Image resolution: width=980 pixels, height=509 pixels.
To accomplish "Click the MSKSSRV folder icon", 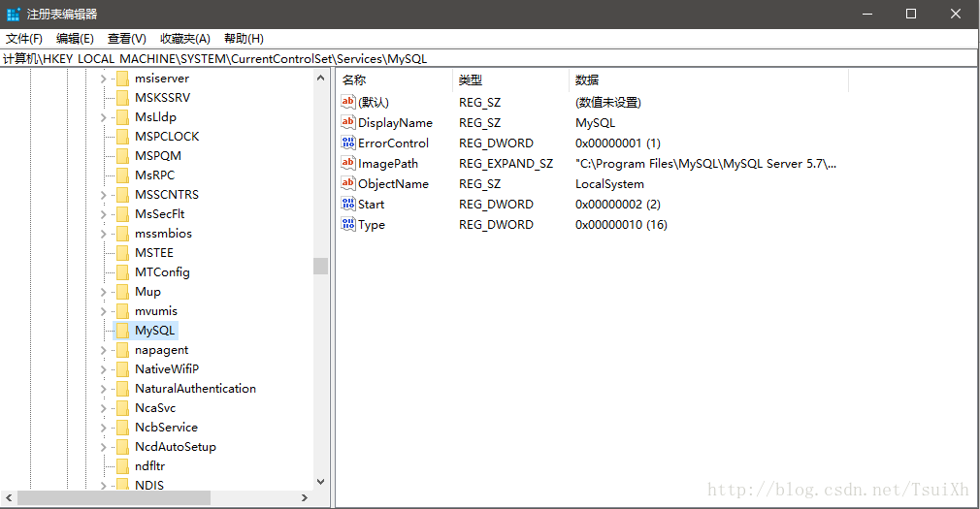I will coord(122,98).
